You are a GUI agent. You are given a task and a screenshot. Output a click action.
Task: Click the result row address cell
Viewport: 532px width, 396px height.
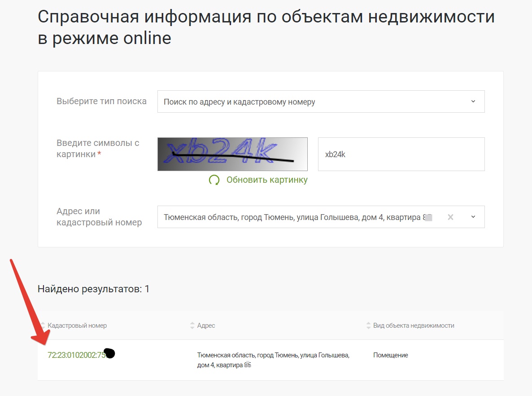[273, 360]
